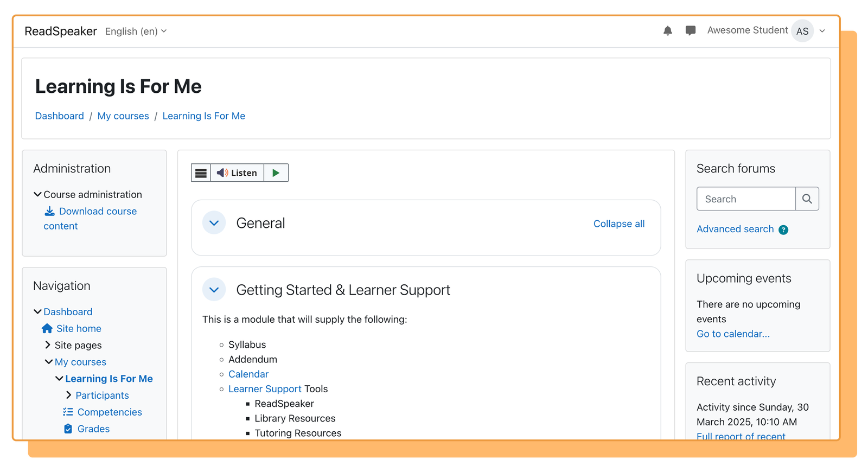Open the messages chat icon
Image resolution: width=868 pixels, height=472 pixels.
690,31
